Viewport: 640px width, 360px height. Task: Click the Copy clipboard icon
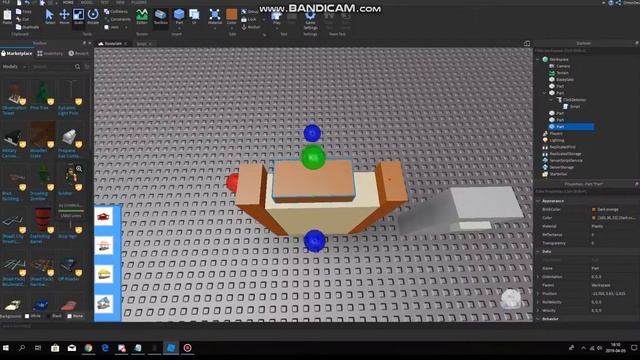24,12
